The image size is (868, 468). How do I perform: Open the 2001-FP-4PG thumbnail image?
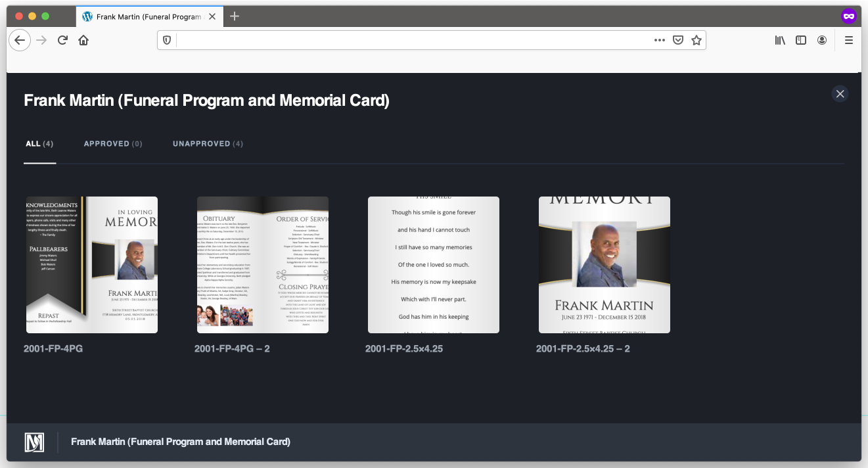(92, 265)
